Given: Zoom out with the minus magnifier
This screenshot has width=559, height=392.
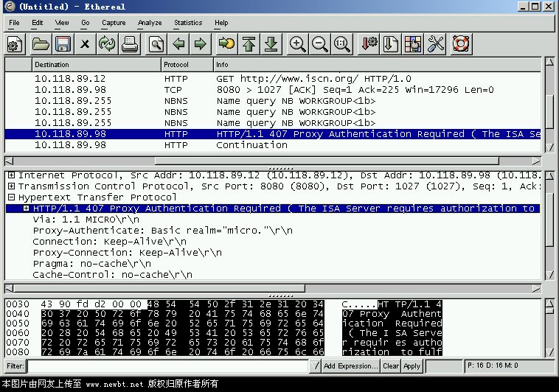Looking at the screenshot, I should coord(320,44).
